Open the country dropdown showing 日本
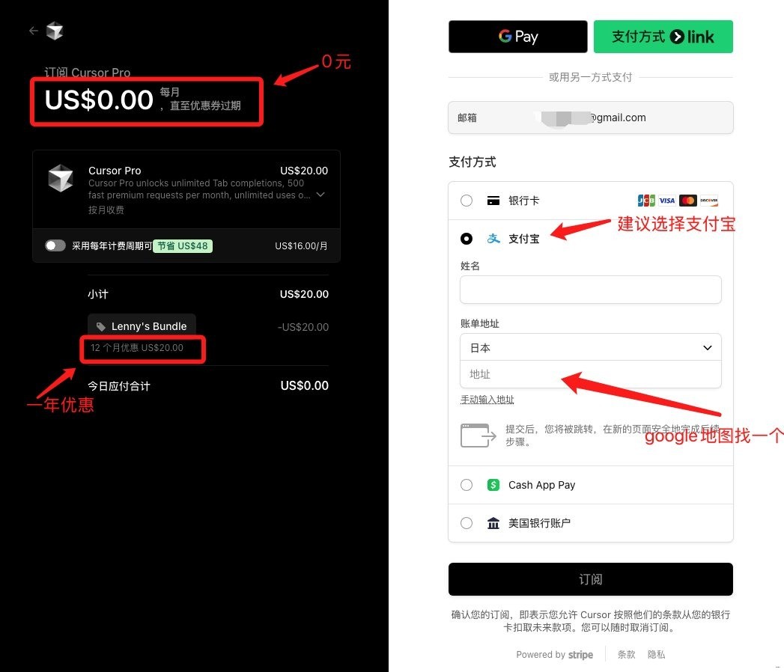 [590, 347]
